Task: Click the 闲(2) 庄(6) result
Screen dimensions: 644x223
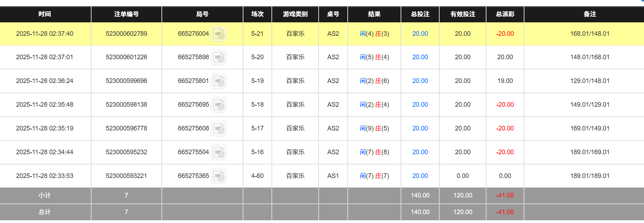Action: click(x=374, y=81)
